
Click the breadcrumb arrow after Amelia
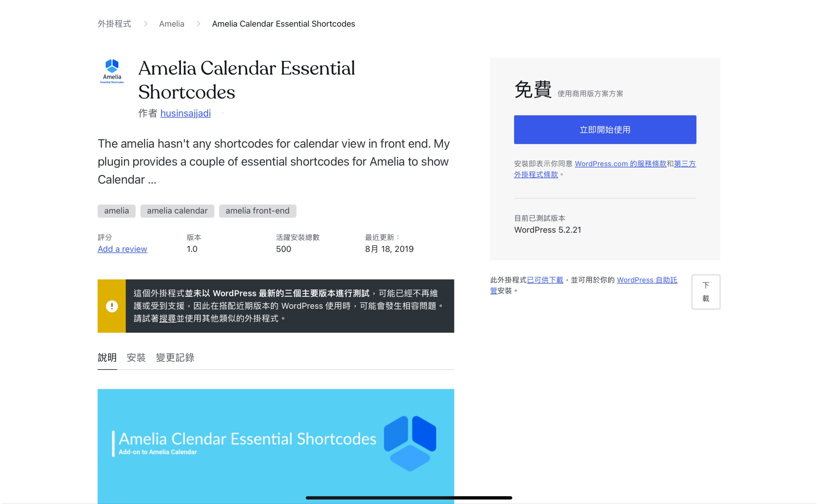(x=198, y=24)
